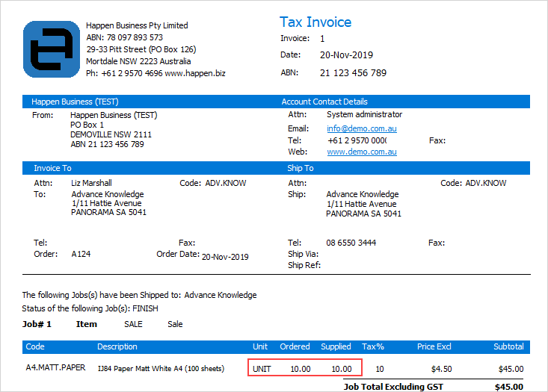The height and width of the screenshot is (392, 548).
Task: Click the unit price $4.50
Action: pyautogui.click(x=441, y=369)
